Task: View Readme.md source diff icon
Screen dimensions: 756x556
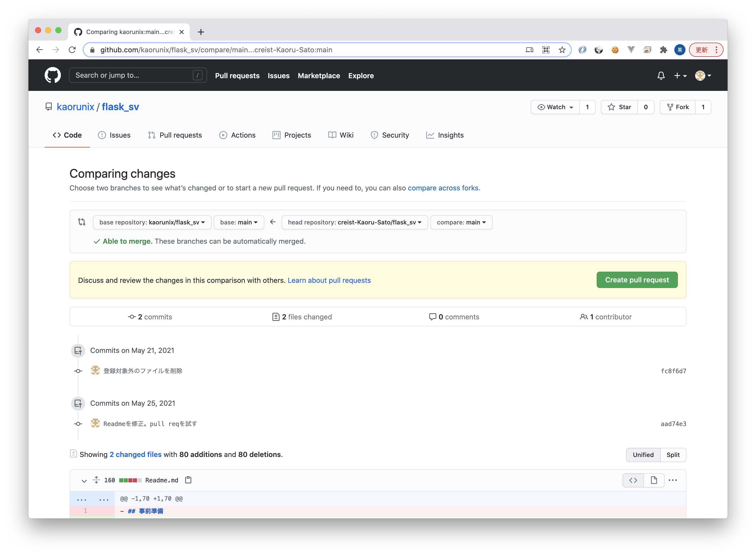Action: click(x=633, y=480)
